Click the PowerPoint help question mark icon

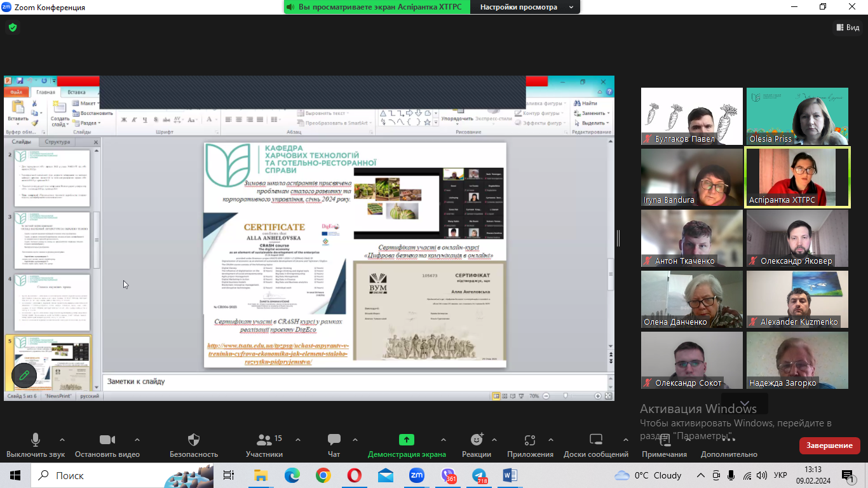(x=609, y=93)
